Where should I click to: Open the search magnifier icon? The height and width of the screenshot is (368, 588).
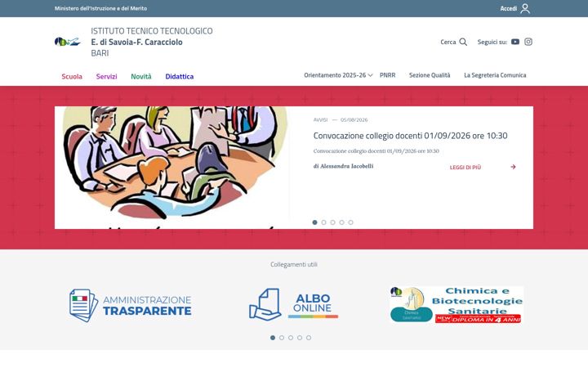pyautogui.click(x=463, y=42)
